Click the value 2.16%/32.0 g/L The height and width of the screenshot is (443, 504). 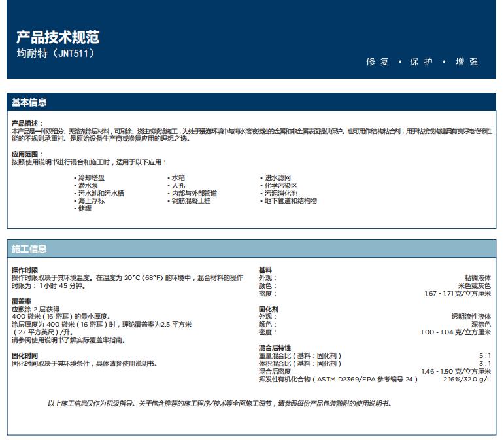pyautogui.click(x=467, y=379)
